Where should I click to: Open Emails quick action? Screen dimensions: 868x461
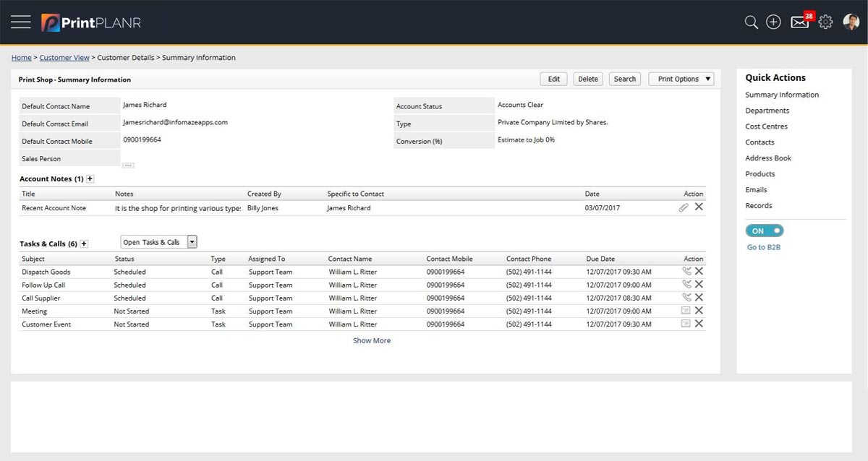point(757,190)
